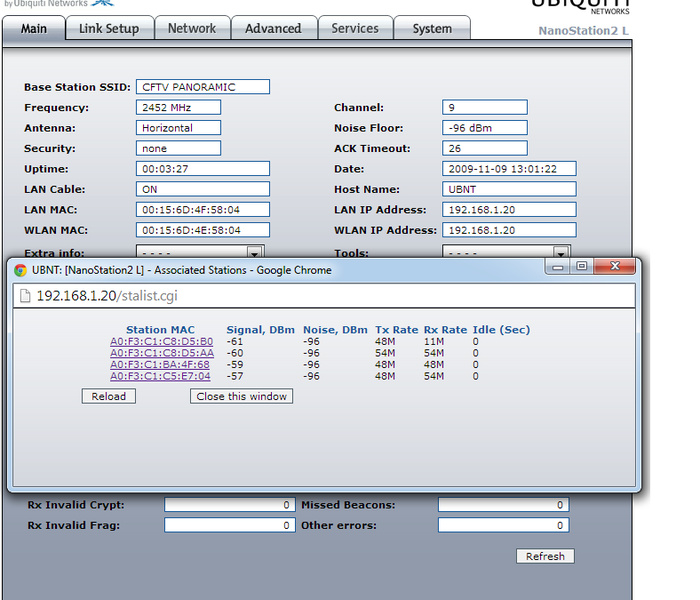Viewport: 700px width, 600px height.
Task: Click the Refresh button on main page
Action: coord(545,556)
